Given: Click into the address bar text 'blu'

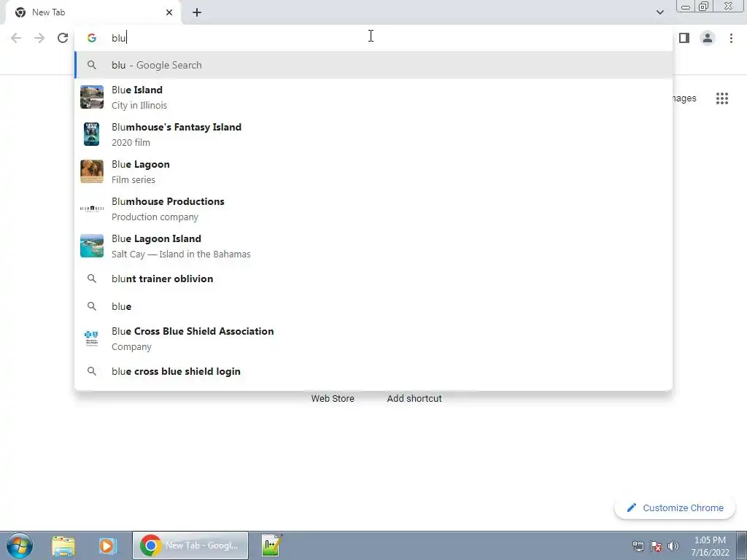Looking at the screenshot, I should 119,38.
